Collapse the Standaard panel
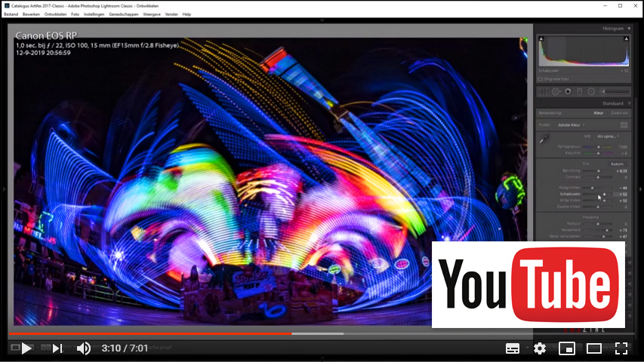 (629, 103)
